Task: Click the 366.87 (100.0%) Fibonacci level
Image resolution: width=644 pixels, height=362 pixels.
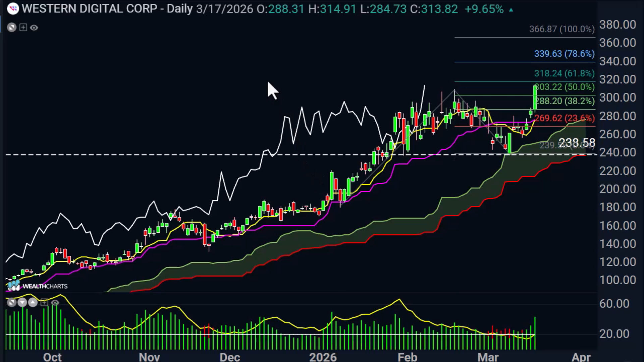Action: (562, 29)
